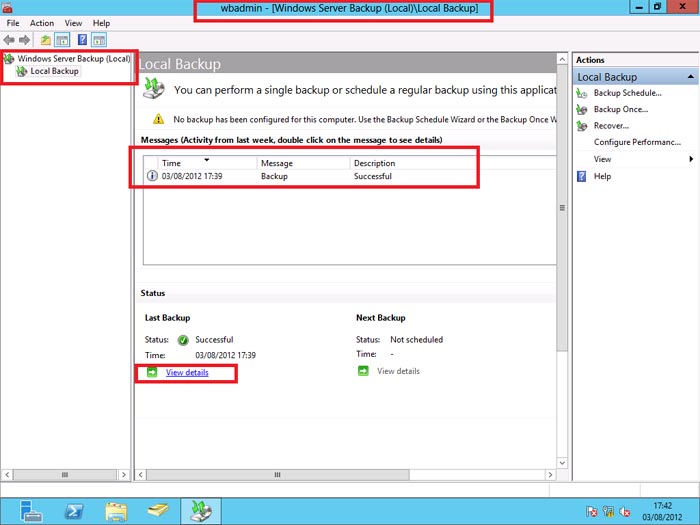This screenshot has width=700, height=525.
Task: Click the vertical scrollbar up arrow in center pane
Action: pyautogui.click(x=562, y=59)
